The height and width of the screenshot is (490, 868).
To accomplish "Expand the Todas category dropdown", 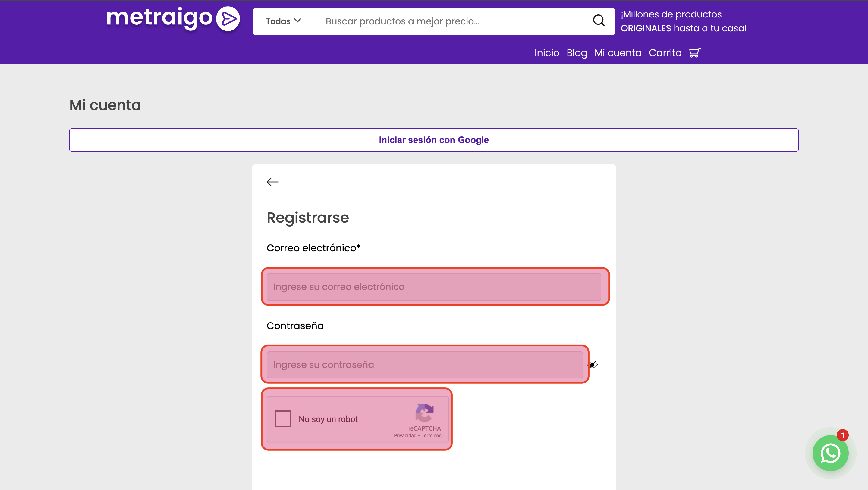I will click(278, 21).
